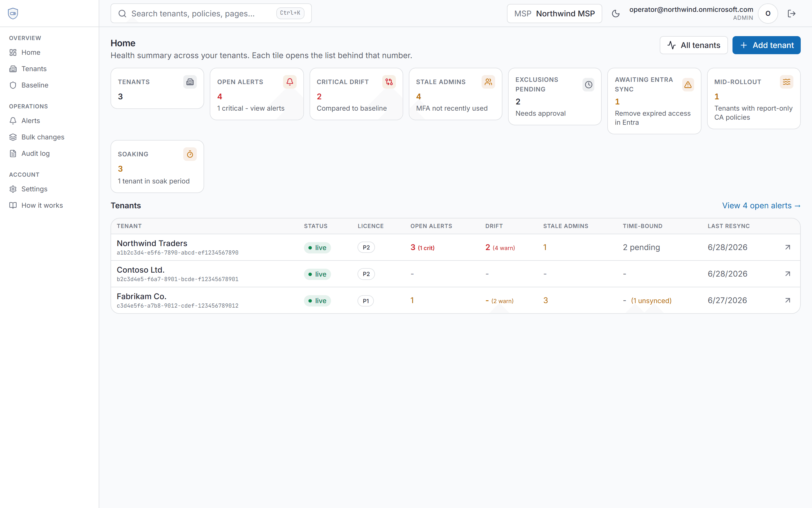Click the Open Alerts column header
The width and height of the screenshot is (812, 508).
tap(431, 226)
